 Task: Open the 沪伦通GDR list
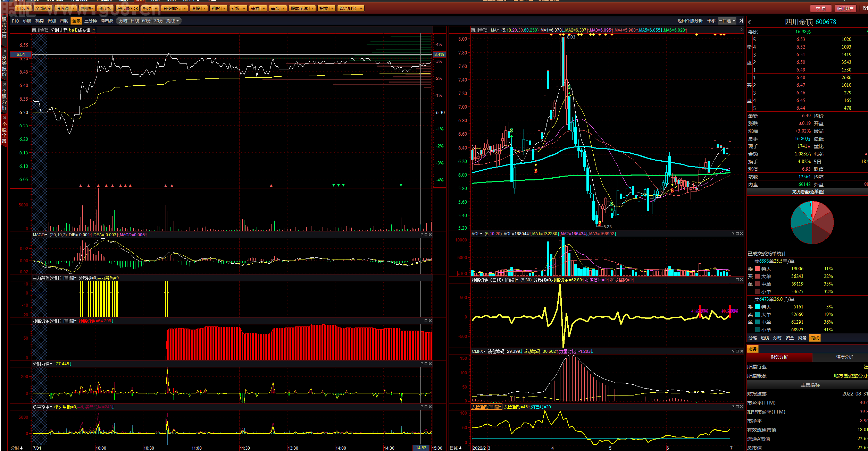point(127,9)
